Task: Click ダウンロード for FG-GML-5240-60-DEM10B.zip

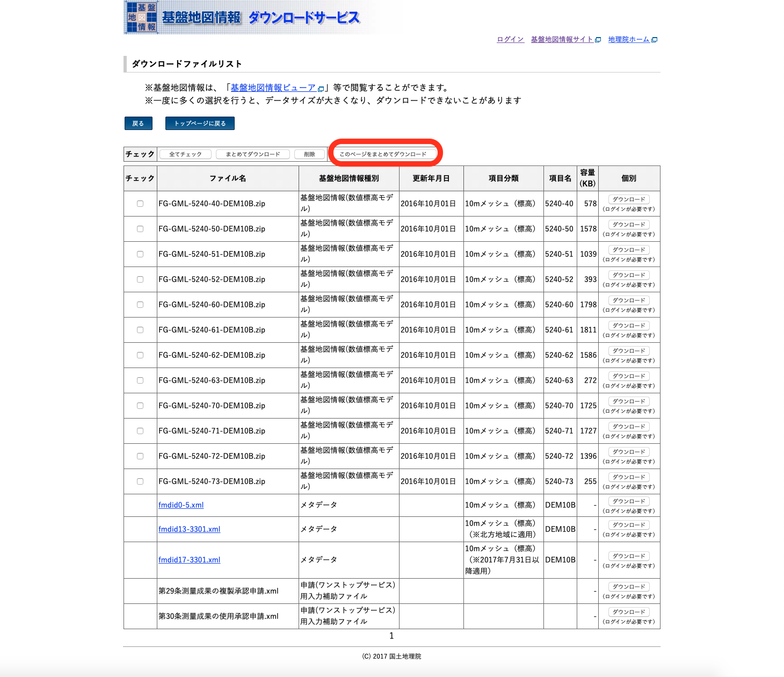Action: pos(628,300)
